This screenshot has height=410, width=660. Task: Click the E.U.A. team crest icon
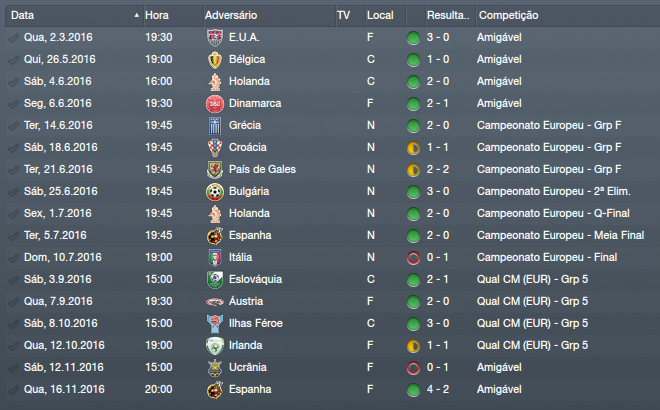[214, 38]
